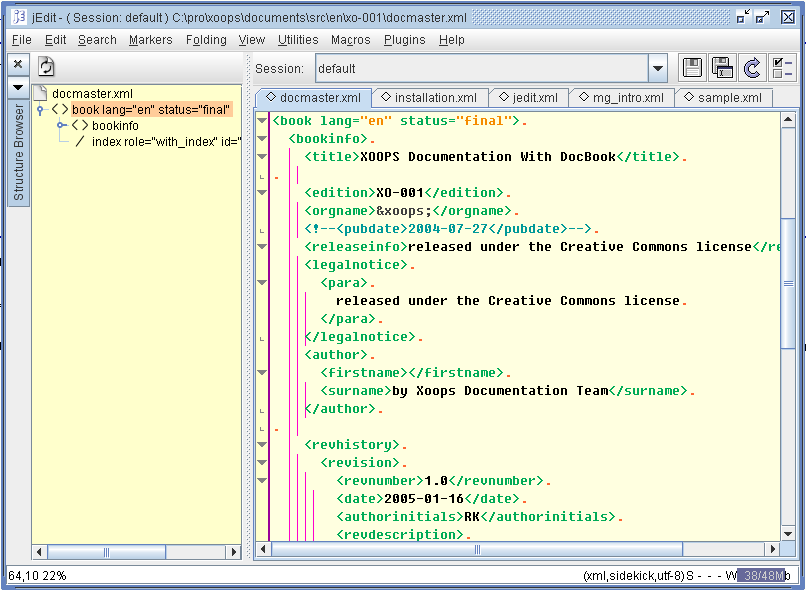
Task: Open the View menu
Action: click(x=251, y=40)
